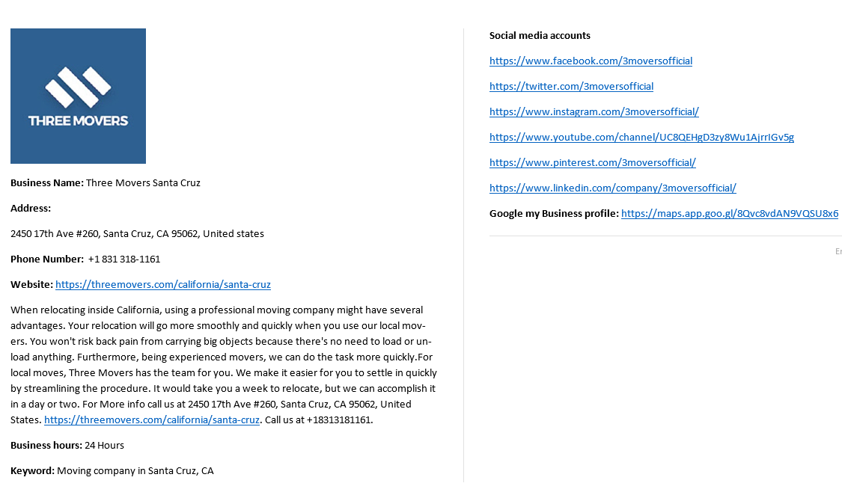
Task: Open the YouTube channel link
Action: [x=641, y=137]
